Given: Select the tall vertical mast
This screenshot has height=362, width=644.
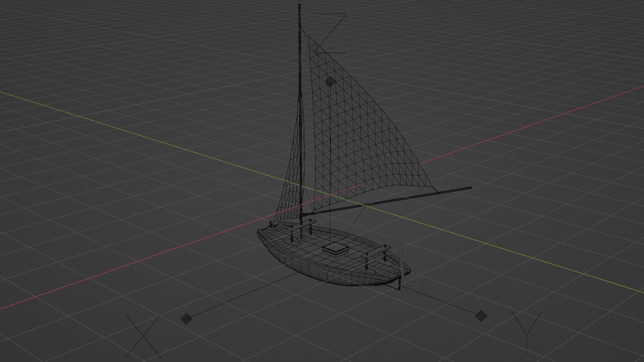Looking at the screenshot, I should [300, 114].
